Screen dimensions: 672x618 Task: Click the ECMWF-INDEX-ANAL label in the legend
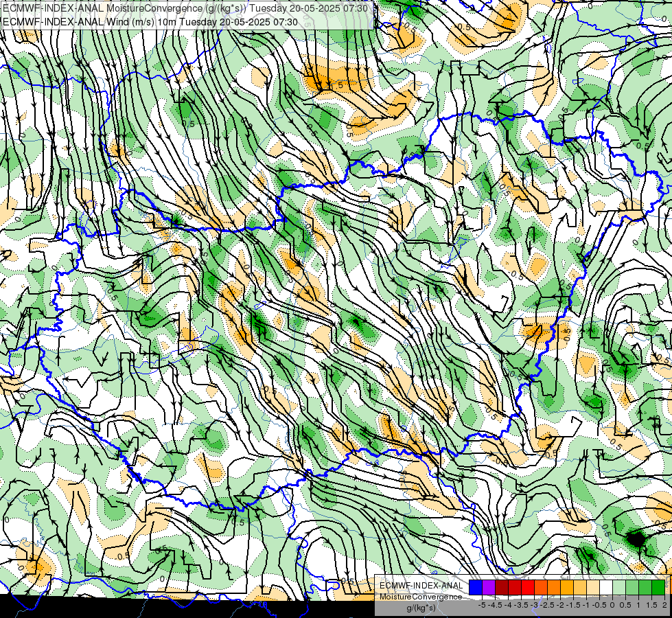pyautogui.click(x=421, y=586)
